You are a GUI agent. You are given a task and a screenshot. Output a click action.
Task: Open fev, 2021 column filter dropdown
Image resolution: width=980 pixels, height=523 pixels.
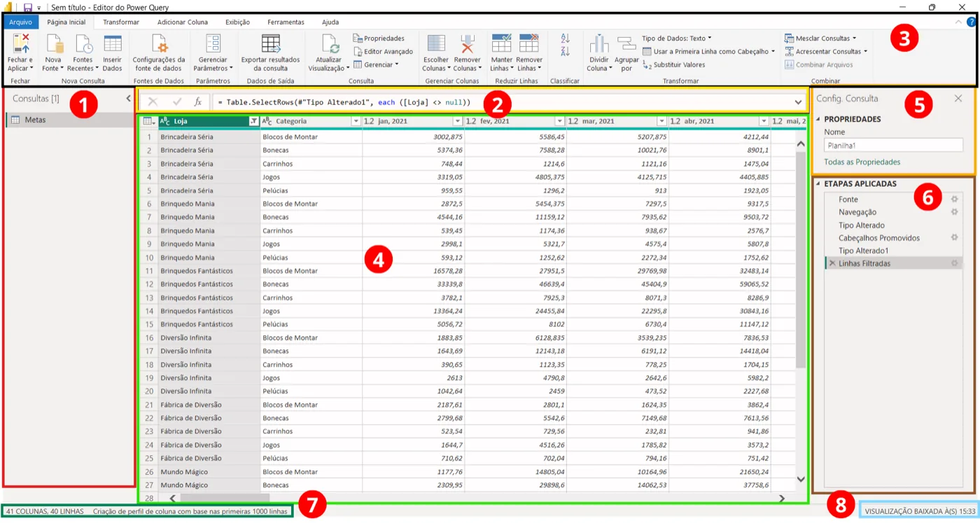[560, 121]
